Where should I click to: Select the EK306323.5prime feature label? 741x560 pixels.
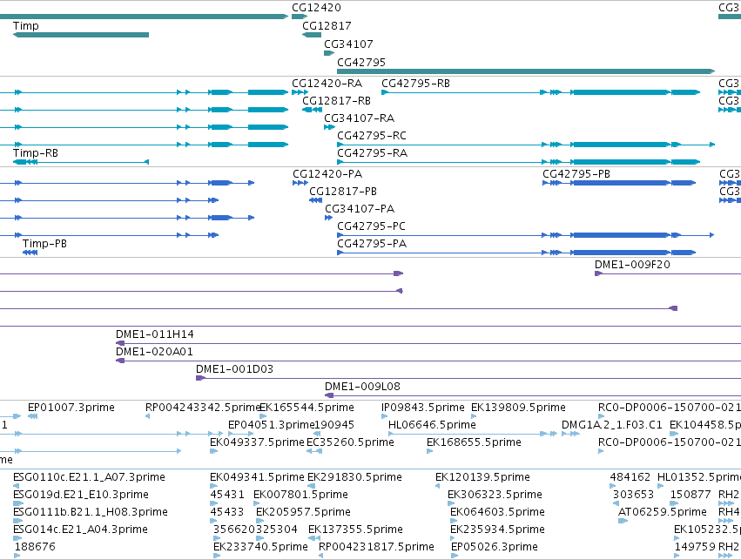click(x=495, y=495)
